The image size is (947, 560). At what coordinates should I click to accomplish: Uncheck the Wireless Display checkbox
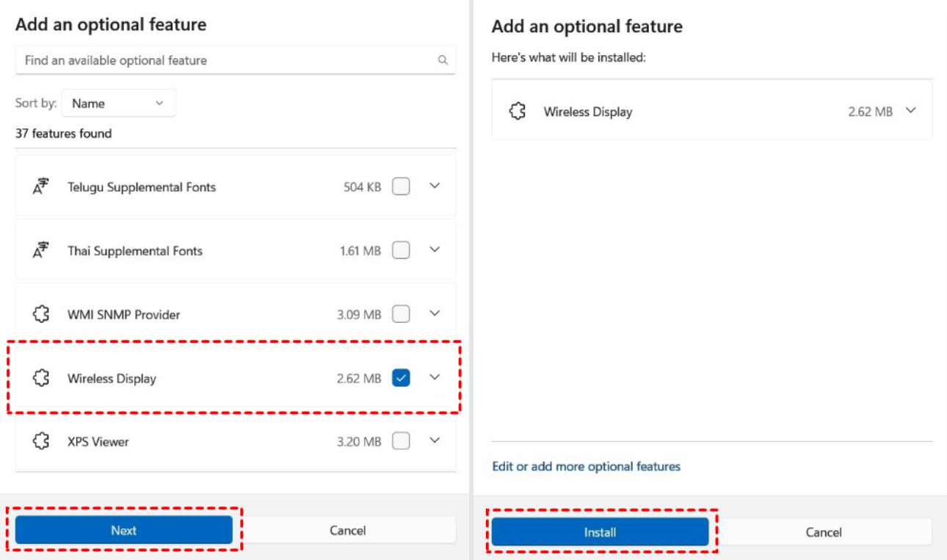tap(401, 378)
